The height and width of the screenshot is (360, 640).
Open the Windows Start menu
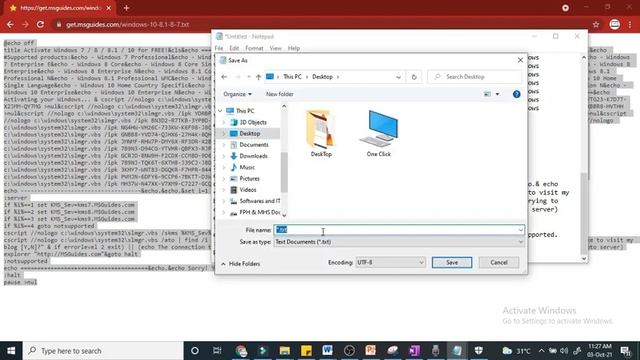click(11, 351)
